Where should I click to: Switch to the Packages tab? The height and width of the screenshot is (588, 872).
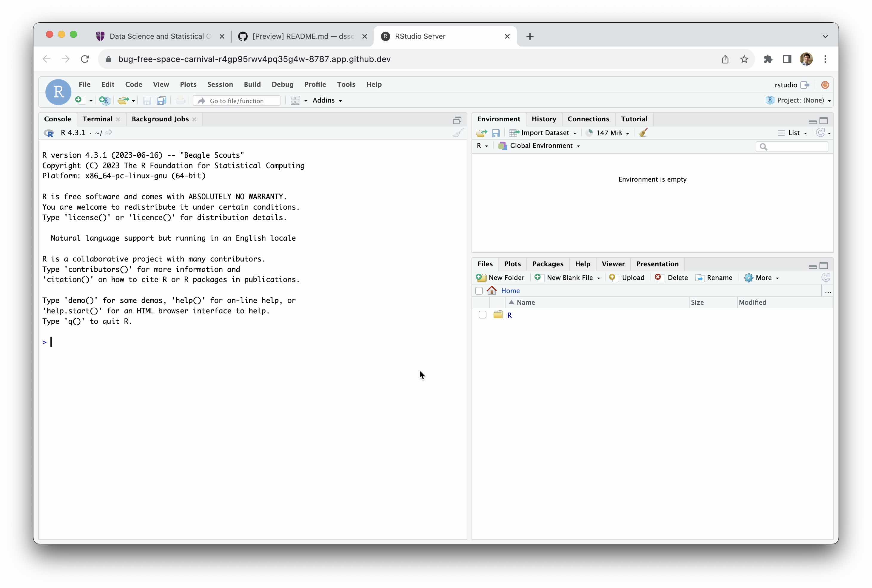coord(547,264)
